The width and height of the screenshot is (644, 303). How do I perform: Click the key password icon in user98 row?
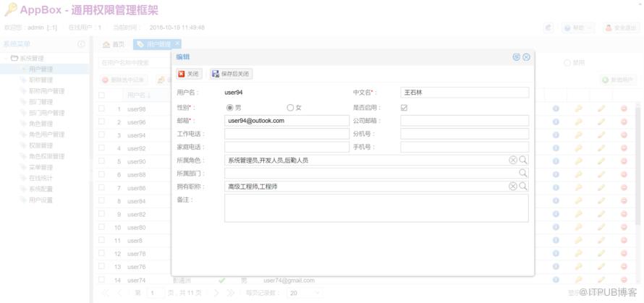pos(578,108)
